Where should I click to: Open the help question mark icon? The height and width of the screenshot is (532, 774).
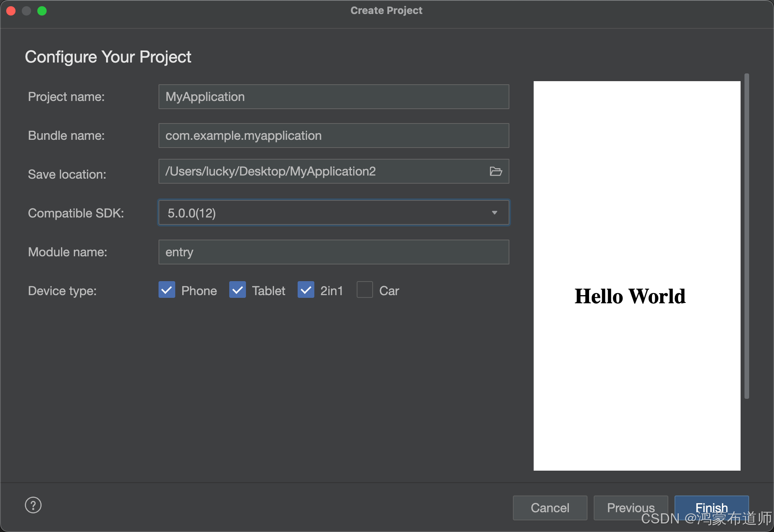pos(33,505)
